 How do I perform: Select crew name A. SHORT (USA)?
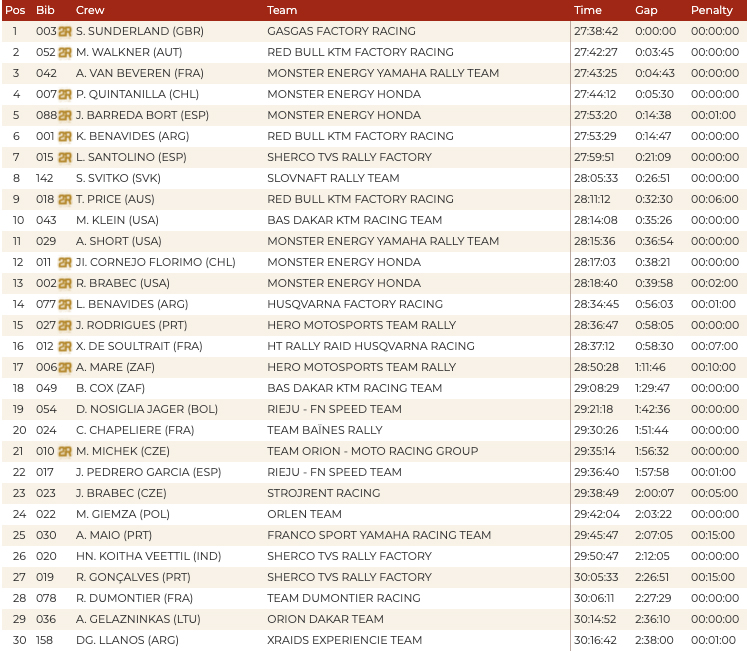[119, 241]
